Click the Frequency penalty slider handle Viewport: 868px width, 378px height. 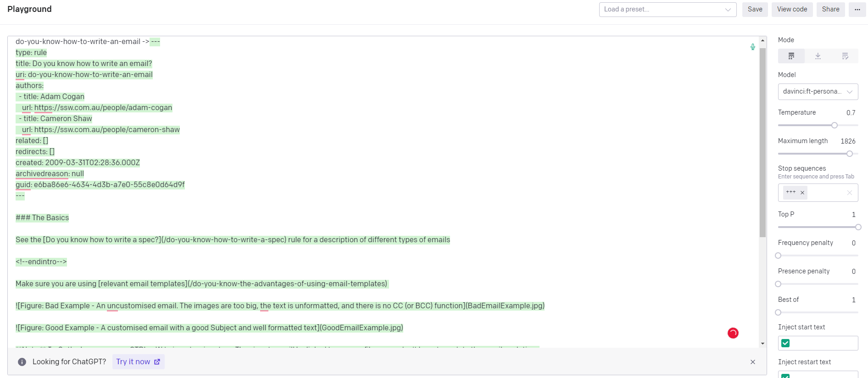tap(778, 256)
